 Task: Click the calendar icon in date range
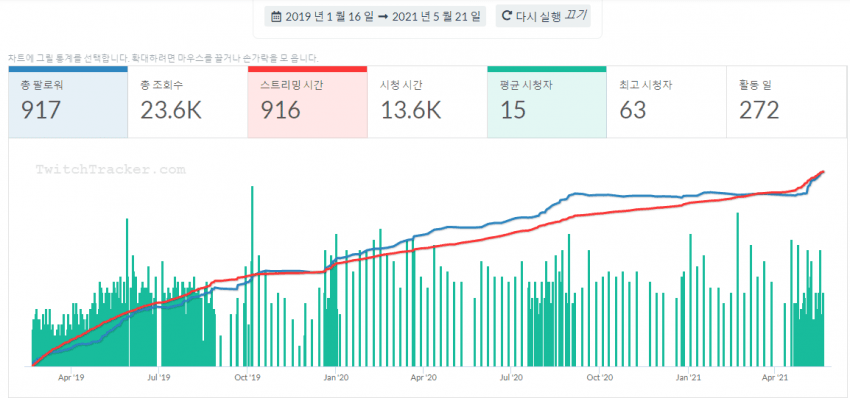click(x=275, y=16)
